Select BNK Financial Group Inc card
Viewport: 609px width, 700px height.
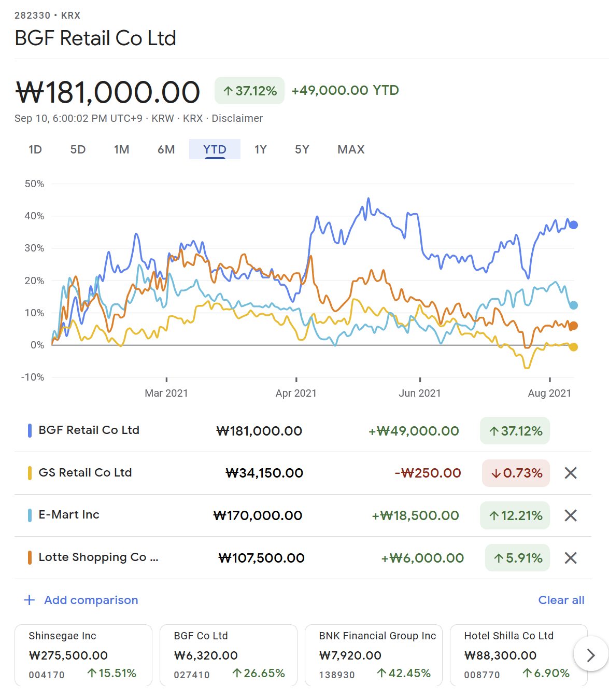373,655
